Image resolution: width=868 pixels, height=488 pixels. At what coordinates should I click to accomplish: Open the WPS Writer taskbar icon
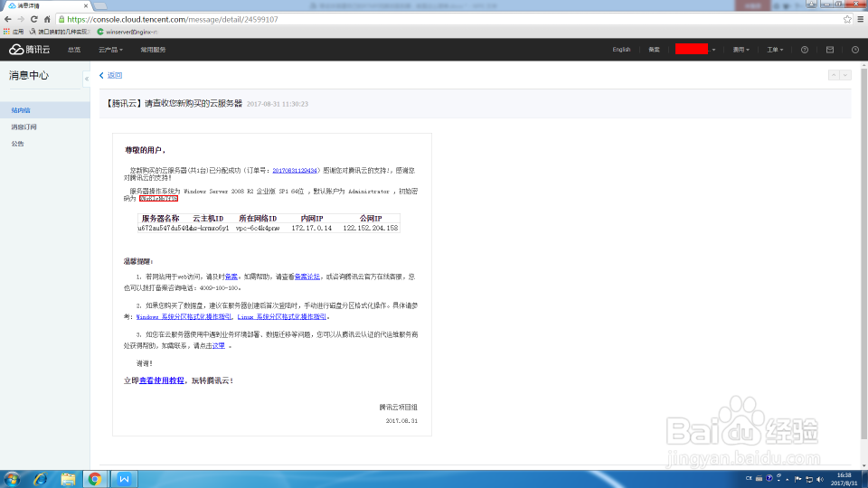[124, 479]
